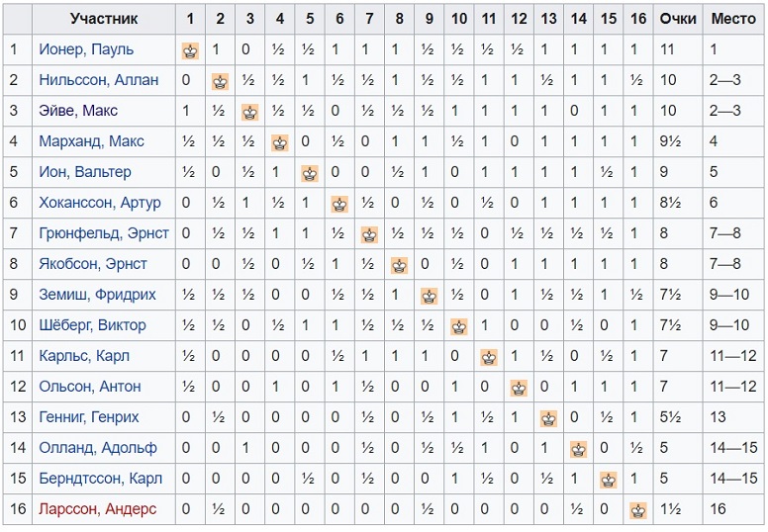Click the king icon in Шёберг's row
768x532 pixels.
coord(459,327)
